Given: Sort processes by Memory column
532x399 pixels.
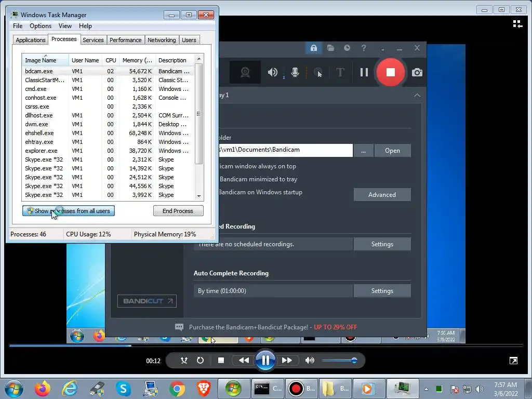Looking at the screenshot, I should (x=137, y=60).
